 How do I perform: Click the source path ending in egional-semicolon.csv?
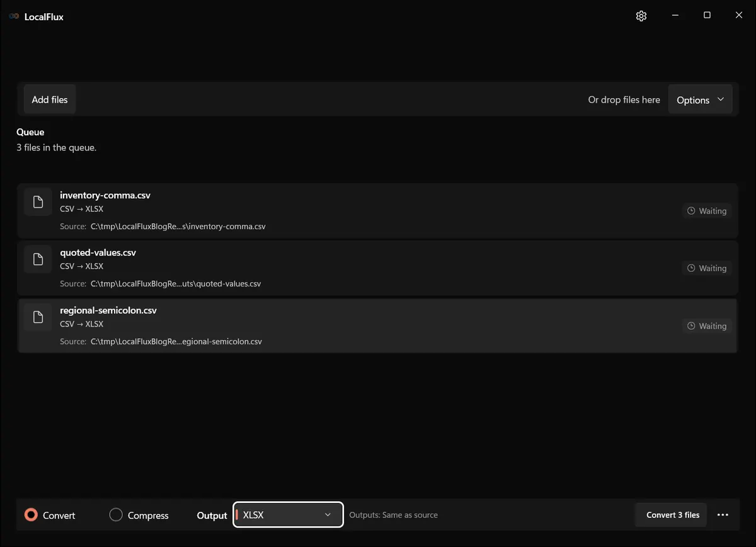(176, 342)
